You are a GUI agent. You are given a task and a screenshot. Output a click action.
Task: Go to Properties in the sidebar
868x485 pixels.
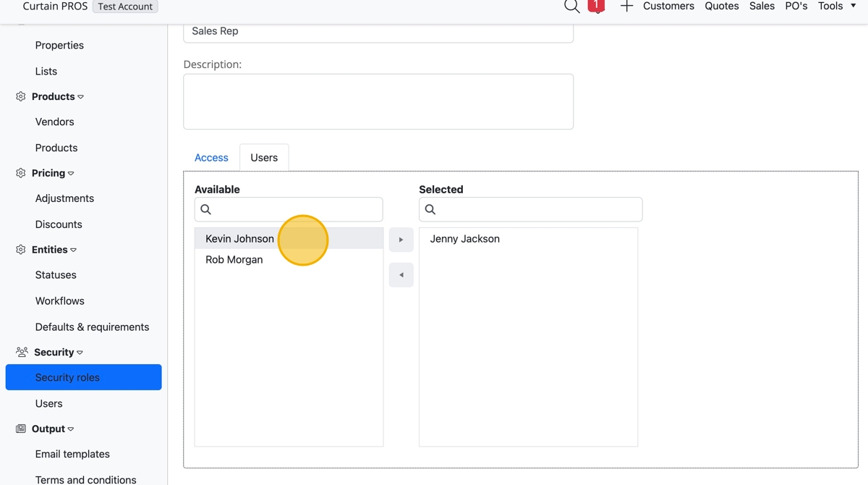pyautogui.click(x=59, y=45)
